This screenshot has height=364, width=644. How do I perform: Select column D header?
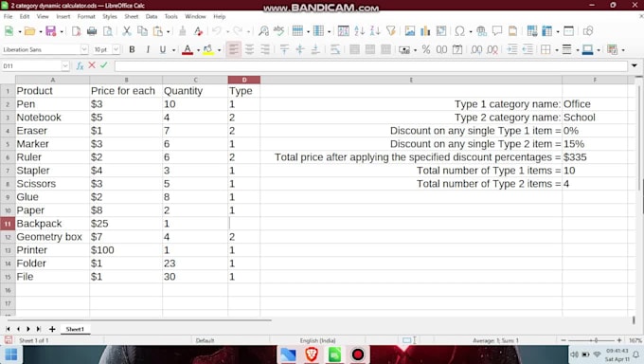(244, 80)
